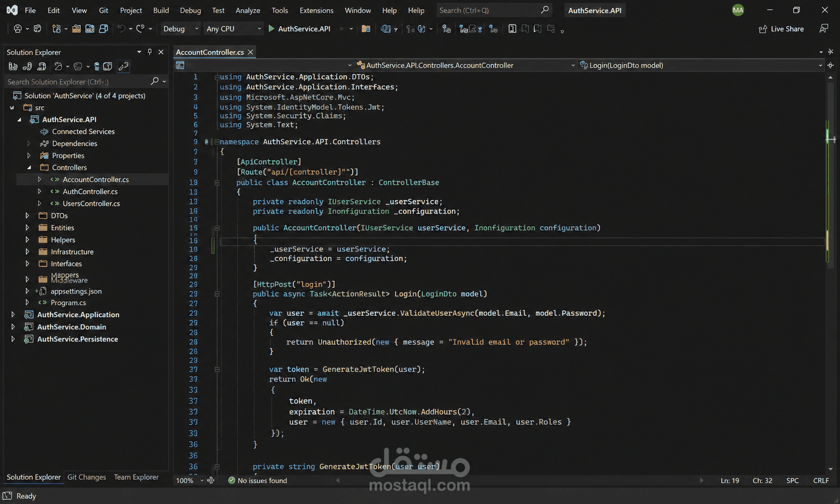Click editor vertical scrollbar up arrow
The width and height of the screenshot is (840, 504).
[831, 77]
